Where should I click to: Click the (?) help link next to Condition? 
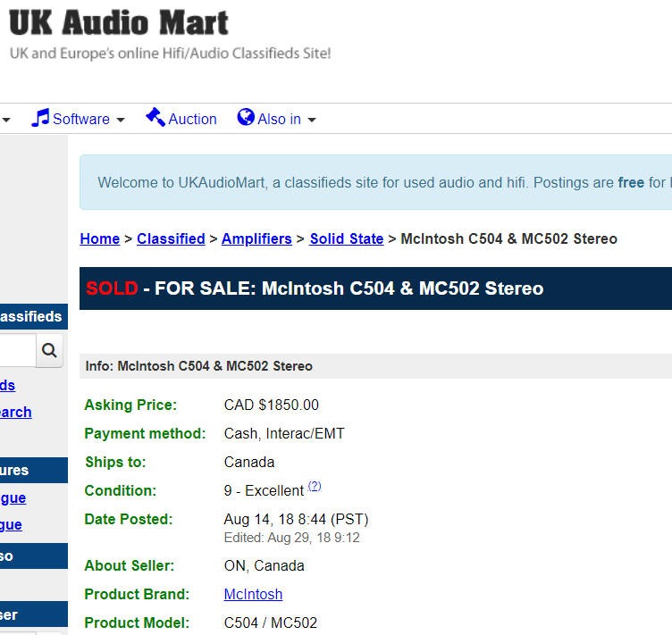pos(315,487)
